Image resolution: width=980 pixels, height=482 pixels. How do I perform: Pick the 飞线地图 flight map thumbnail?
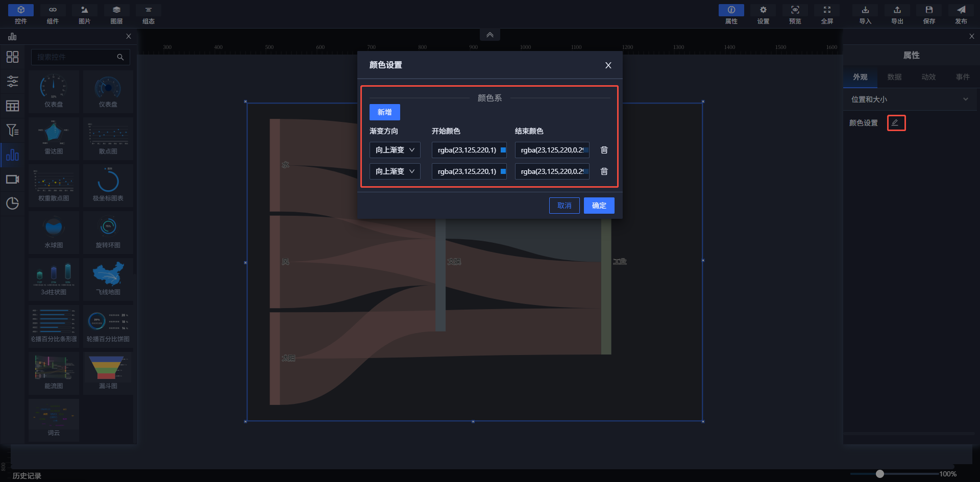click(108, 280)
